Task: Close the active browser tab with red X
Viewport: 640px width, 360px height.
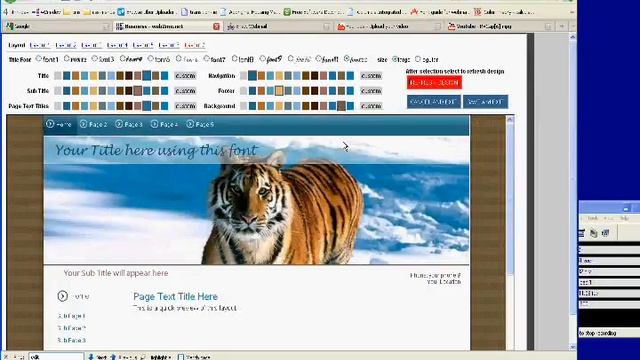Action: pos(216,26)
